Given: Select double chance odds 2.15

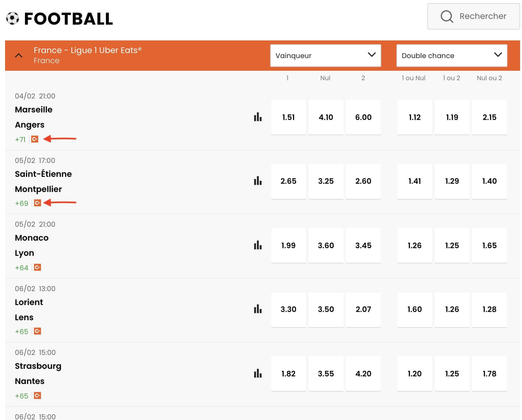Looking at the screenshot, I should [489, 117].
